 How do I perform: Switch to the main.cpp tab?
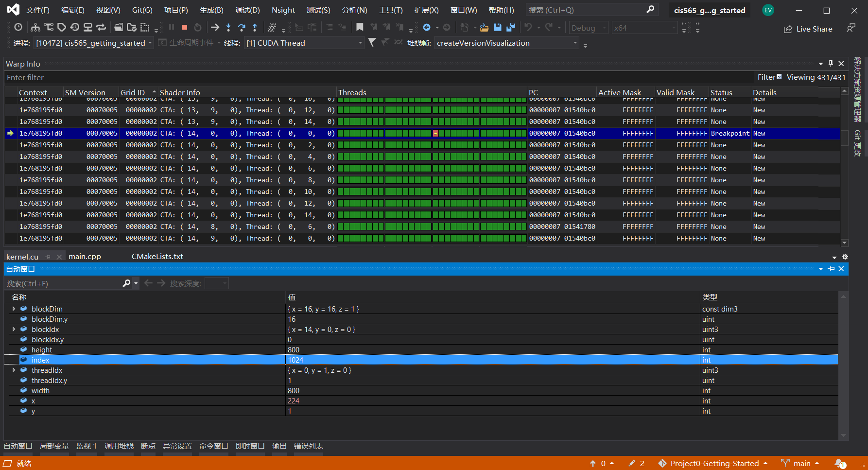(85, 257)
